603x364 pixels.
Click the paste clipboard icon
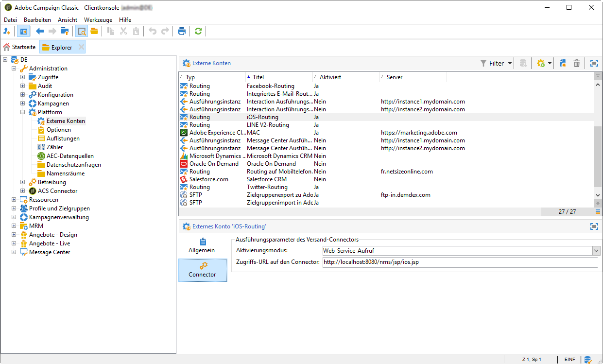(x=136, y=31)
